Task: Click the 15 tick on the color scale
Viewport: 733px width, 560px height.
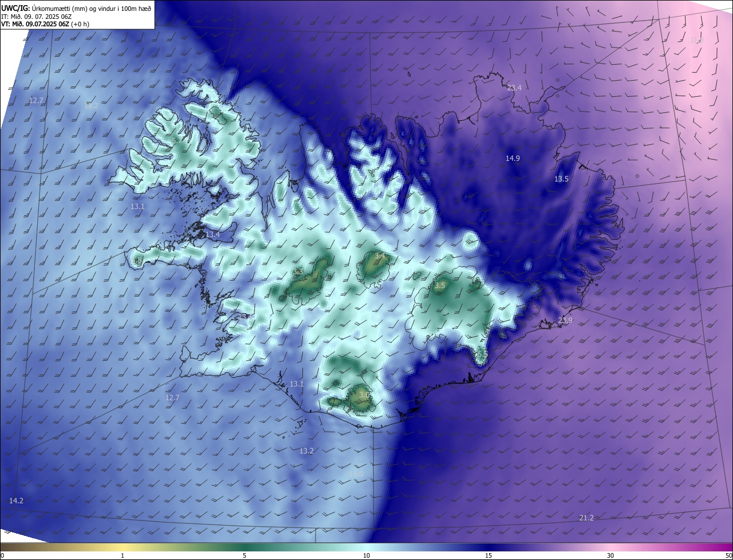Action: tap(488, 556)
